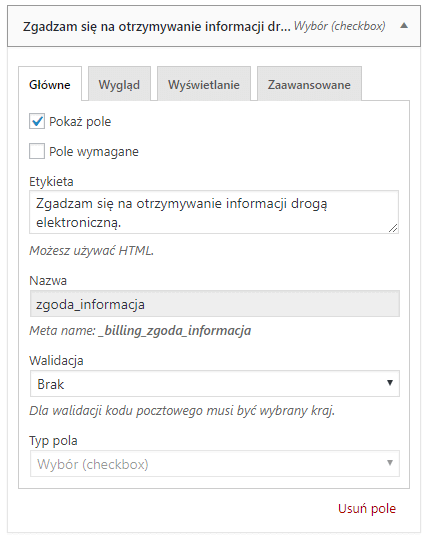Click inside the Etykieta text area
Screen dimensions: 426x539
point(214,212)
